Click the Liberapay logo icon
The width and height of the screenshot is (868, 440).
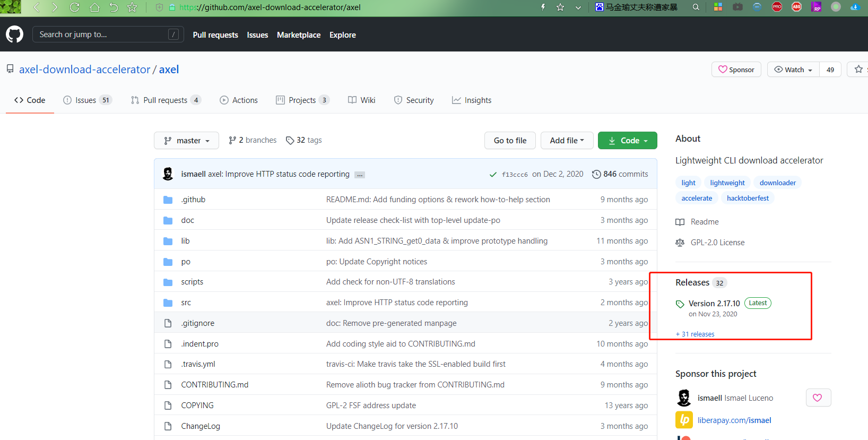click(684, 420)
